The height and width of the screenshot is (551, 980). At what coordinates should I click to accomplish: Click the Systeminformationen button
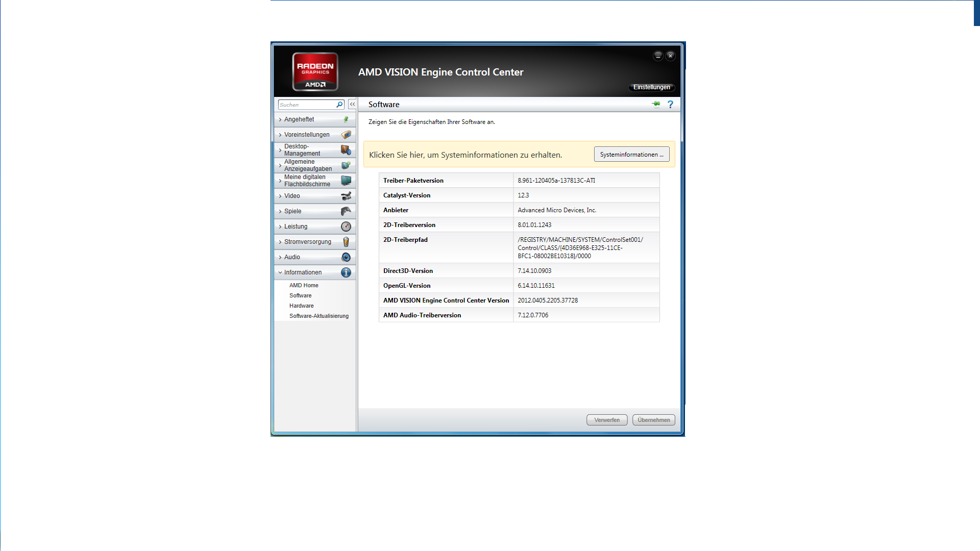pyautogui.click(x=631, y=155)
